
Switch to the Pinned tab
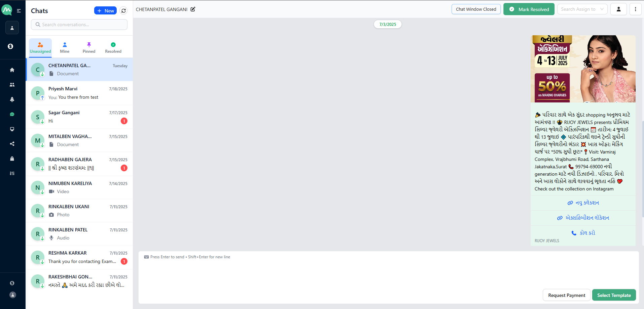pos(89,48)
